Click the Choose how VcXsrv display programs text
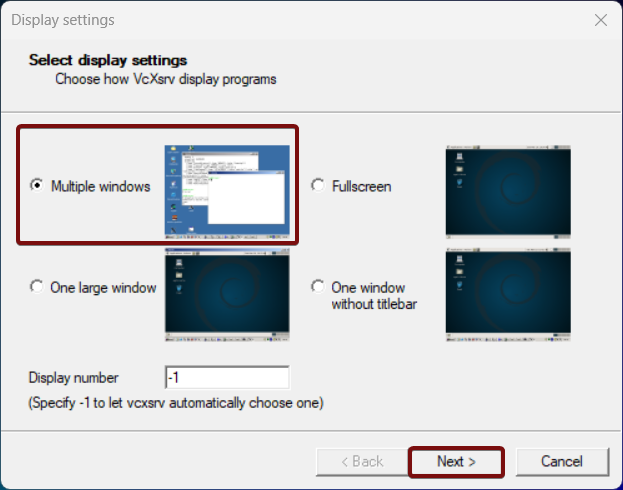Viewport: 623px width, 490px height. click(x=166, y=79)
